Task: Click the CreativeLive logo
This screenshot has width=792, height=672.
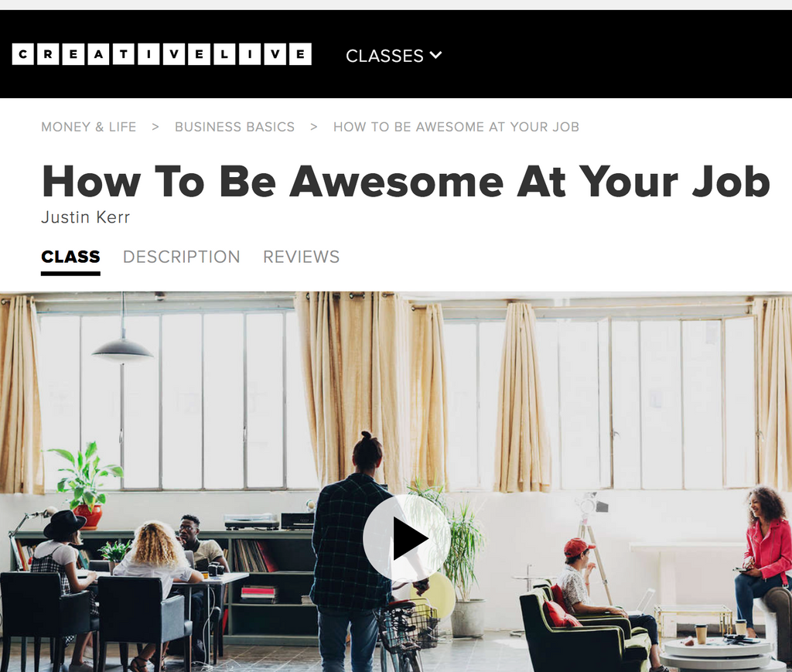Action: pyautogui.click(x=162, y=55)
